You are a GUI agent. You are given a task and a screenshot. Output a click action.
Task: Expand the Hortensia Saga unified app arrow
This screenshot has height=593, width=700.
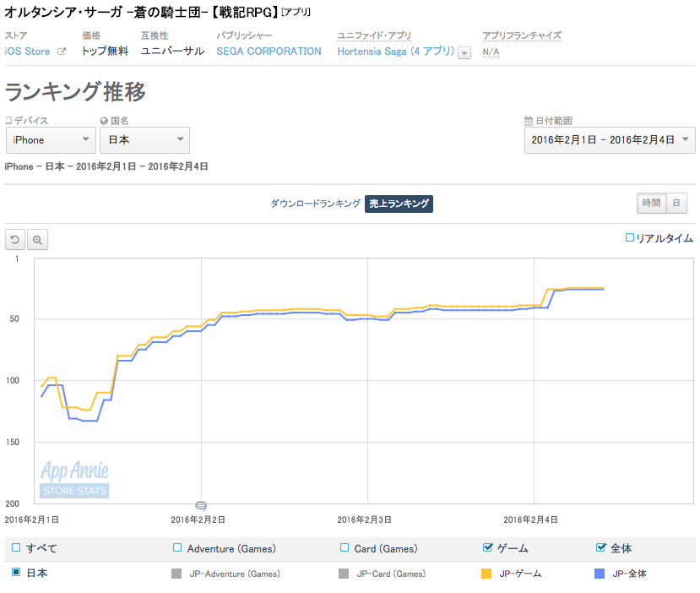coord(464,52)
